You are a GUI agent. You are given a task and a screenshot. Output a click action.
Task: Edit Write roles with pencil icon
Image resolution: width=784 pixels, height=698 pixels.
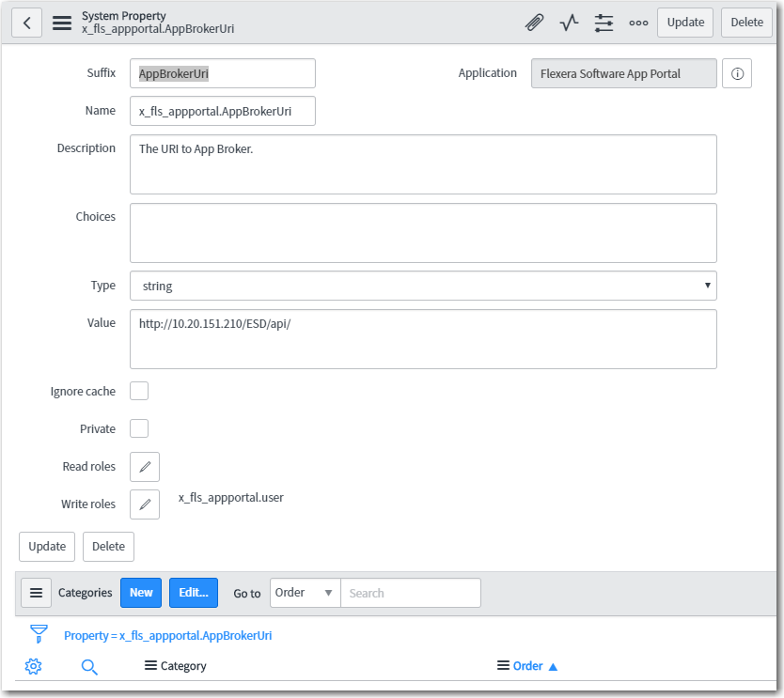tap(145, 504)
